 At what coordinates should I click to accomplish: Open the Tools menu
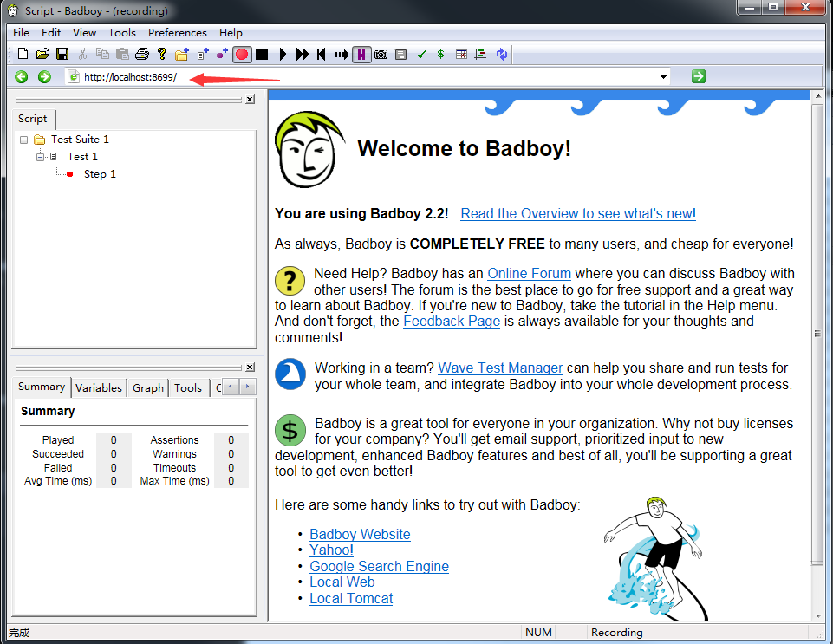coord(122,32)
